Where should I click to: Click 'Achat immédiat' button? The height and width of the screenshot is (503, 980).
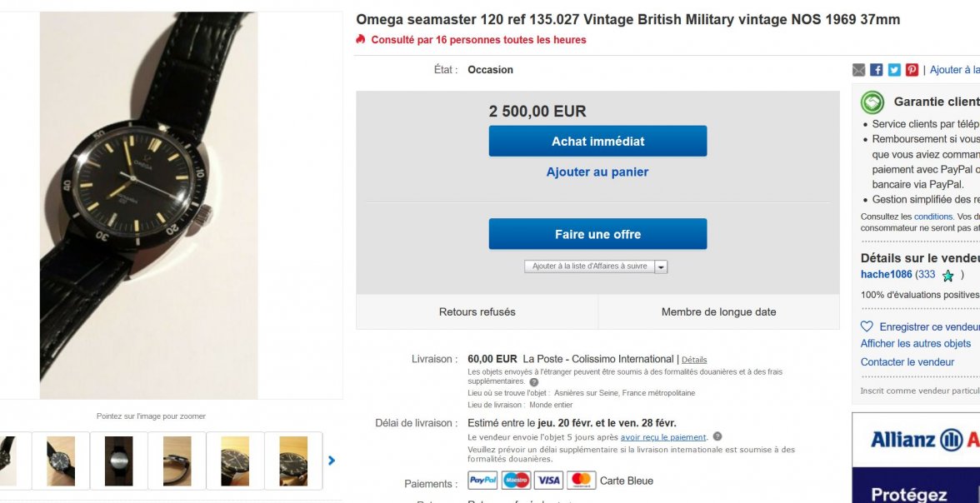(597, 142)
